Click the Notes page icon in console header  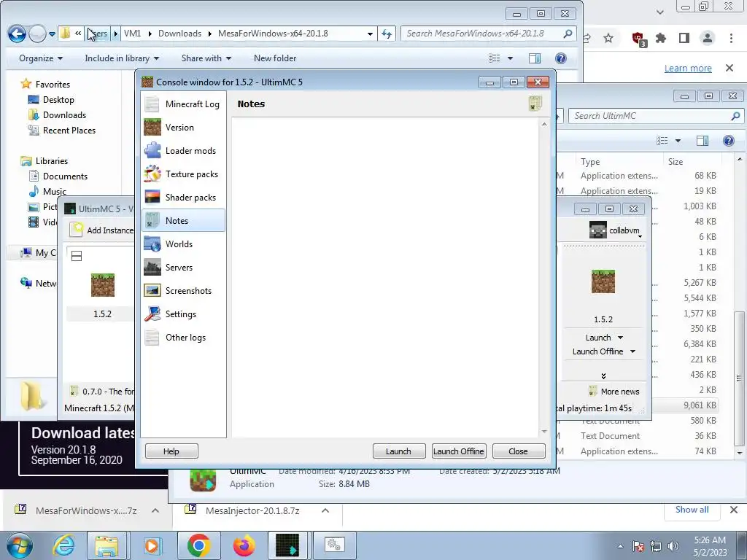535,104
